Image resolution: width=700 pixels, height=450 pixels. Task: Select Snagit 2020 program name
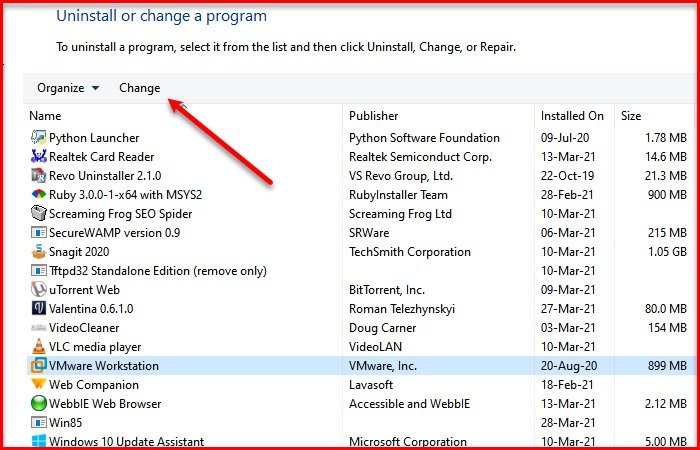[x=79, y=252]
